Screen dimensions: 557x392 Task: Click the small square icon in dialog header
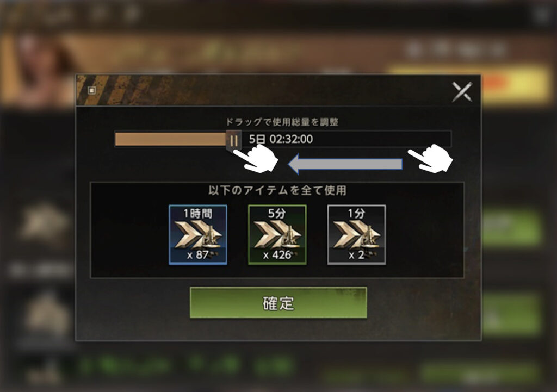(91, 90)
